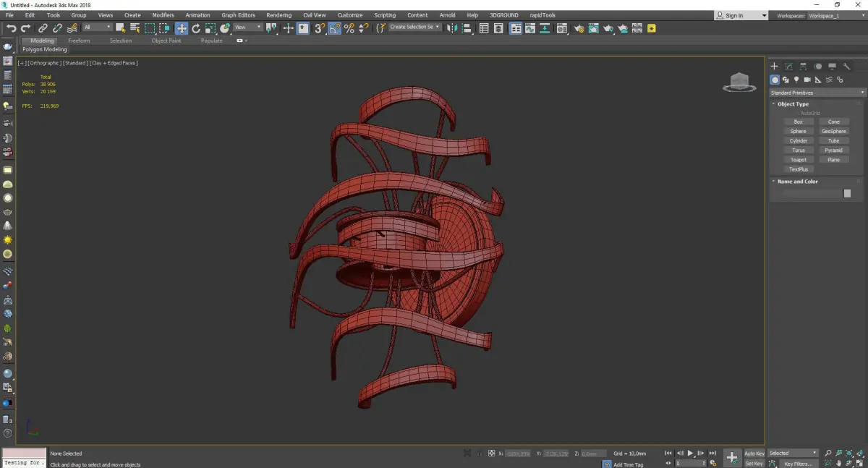
Task: Switch to Lights category in Create panel
Action: [x=796, y=80]
